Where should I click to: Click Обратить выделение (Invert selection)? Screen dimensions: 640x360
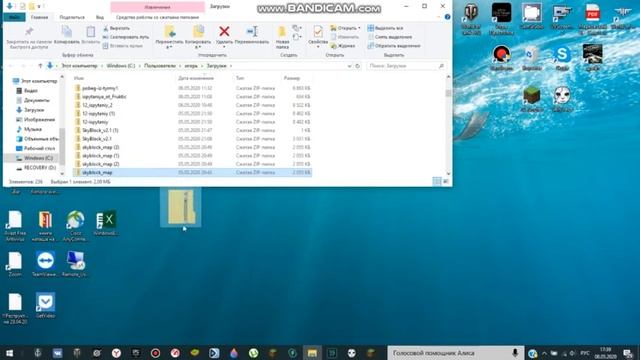pos(393,46)
